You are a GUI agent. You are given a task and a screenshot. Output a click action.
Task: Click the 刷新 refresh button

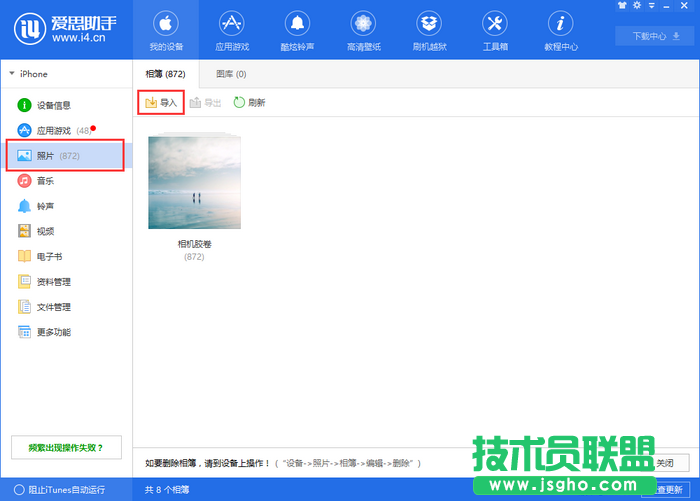(250, 103)
